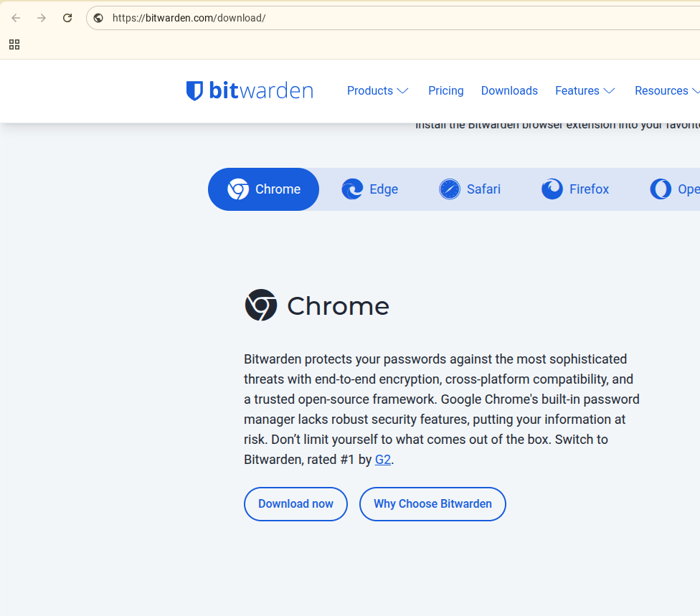Click the Edge browser icon
This screenshot has width=700, height=616.
352,189
